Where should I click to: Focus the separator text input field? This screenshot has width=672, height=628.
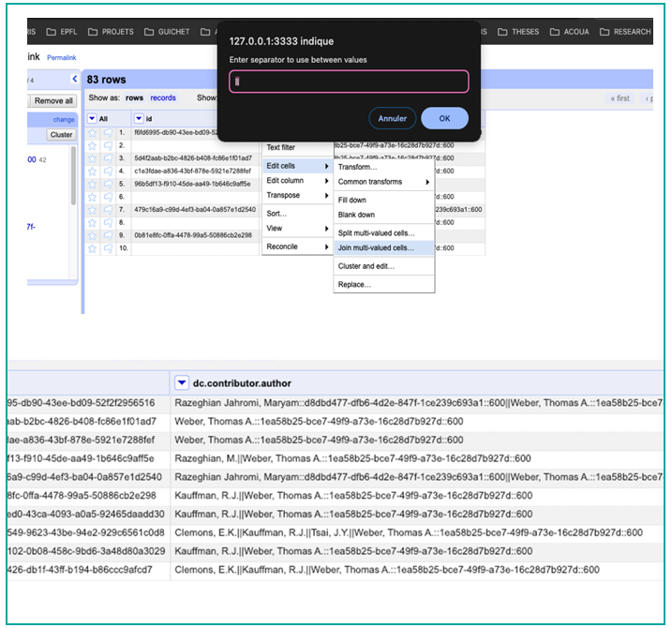[349, 82]
